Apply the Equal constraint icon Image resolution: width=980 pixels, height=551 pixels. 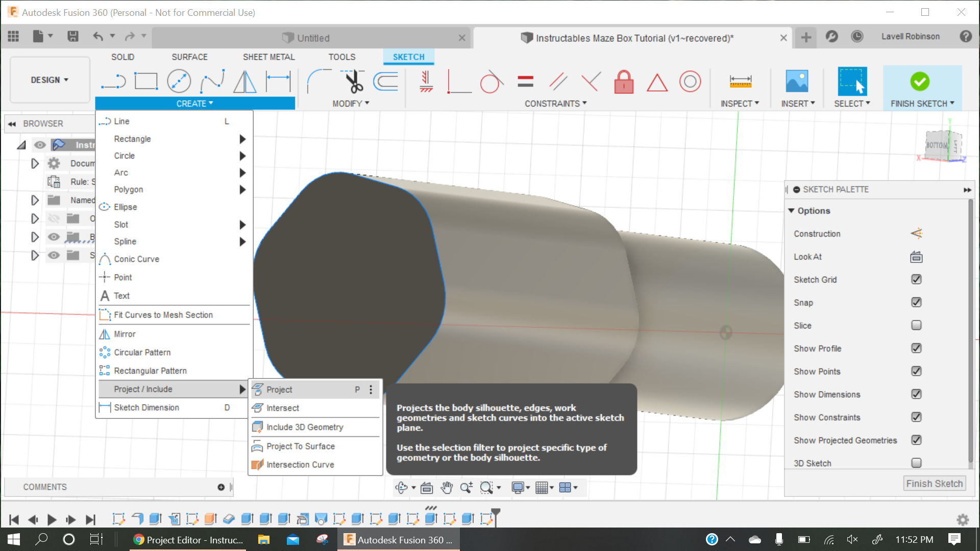click(525, 82)
